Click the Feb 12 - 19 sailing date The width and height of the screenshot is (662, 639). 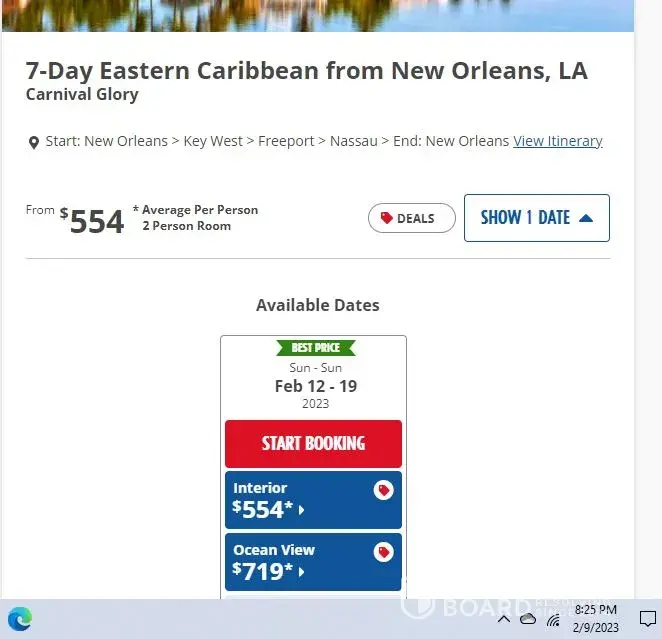(x=315, y=386)
